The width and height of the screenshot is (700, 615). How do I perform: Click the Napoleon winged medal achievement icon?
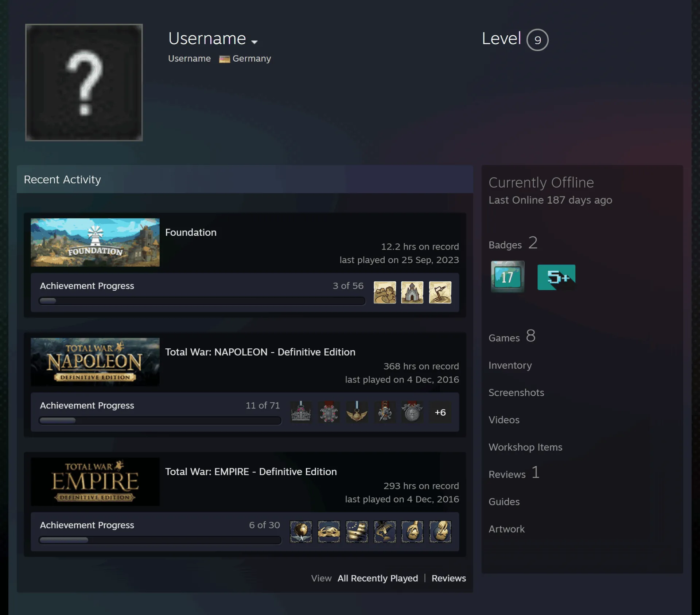tap(357, 412)
